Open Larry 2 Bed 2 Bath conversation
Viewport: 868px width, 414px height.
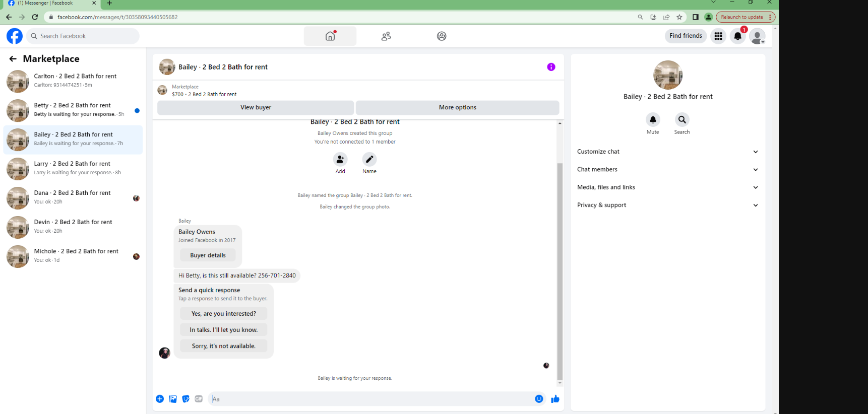click(73, 169)
